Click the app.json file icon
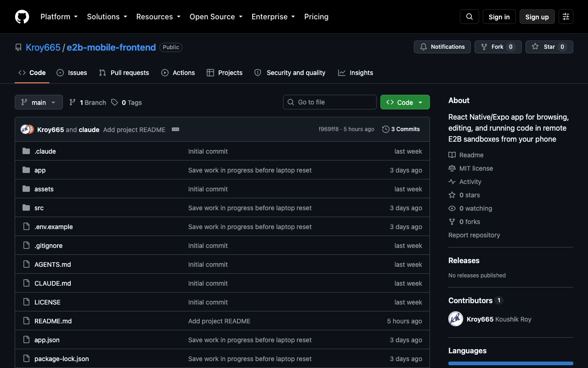This screenshot has width=588, height=368. coord(26,340)
